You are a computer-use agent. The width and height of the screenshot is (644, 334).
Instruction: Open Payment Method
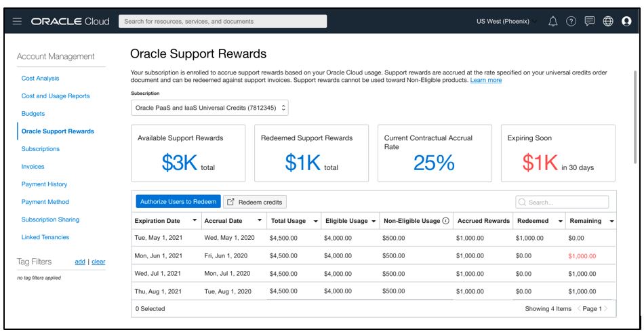(x=45, y=202)
